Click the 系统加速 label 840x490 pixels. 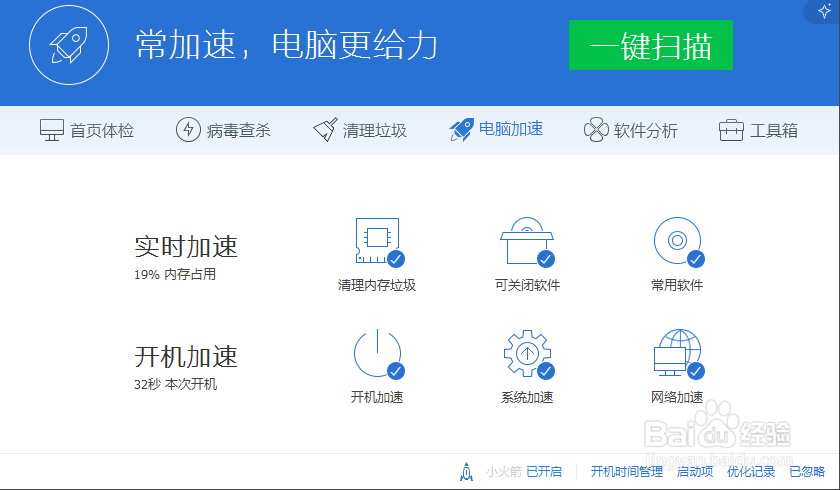click(x=527, y=397)
